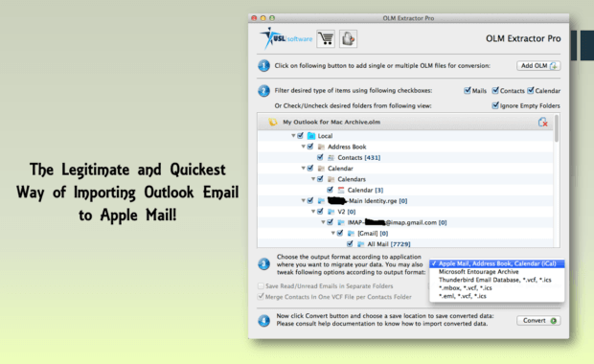
Task: Click the Calendar [3] item icon
Action: [x=341, y=190]
